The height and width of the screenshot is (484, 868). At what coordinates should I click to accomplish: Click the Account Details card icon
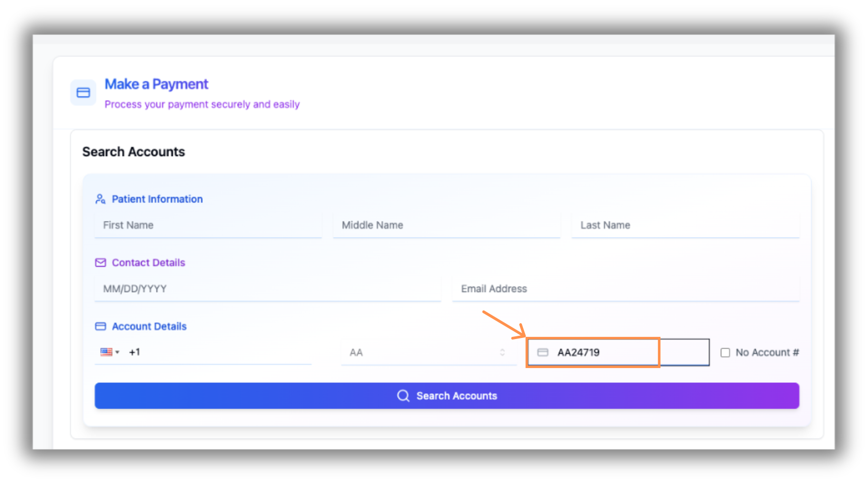coord(100,326)
